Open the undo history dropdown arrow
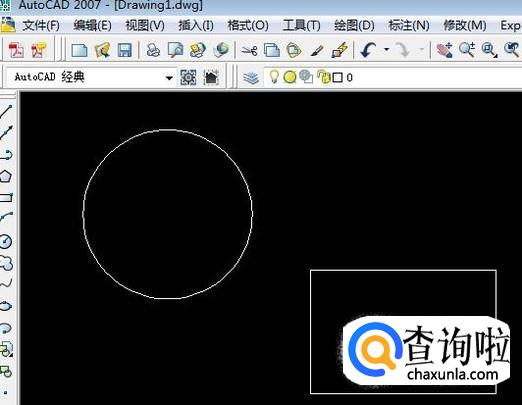This screenshot has height=405, width=522. click(x=386, y=50)
